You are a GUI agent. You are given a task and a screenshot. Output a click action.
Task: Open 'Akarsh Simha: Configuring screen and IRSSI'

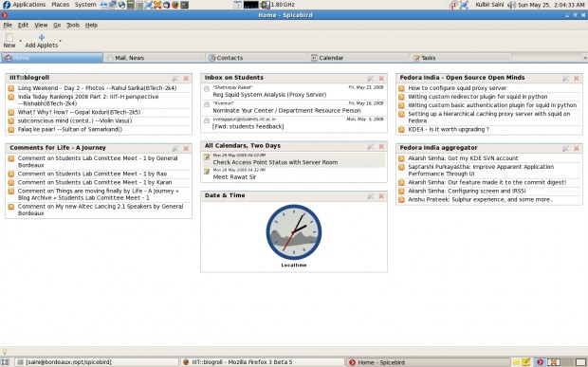(467, 191)
